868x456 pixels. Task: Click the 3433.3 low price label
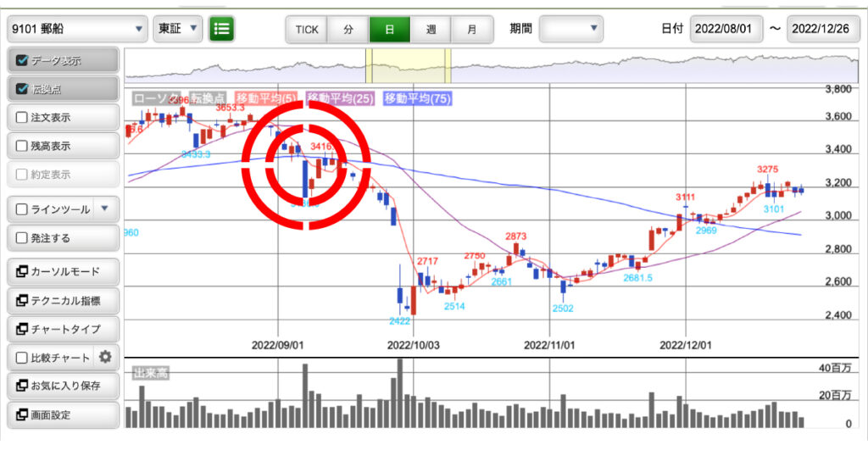pyautogui.click(x=196, y=154)
